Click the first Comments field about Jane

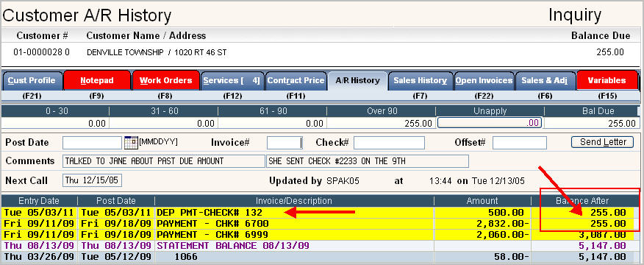coord(164,161)
